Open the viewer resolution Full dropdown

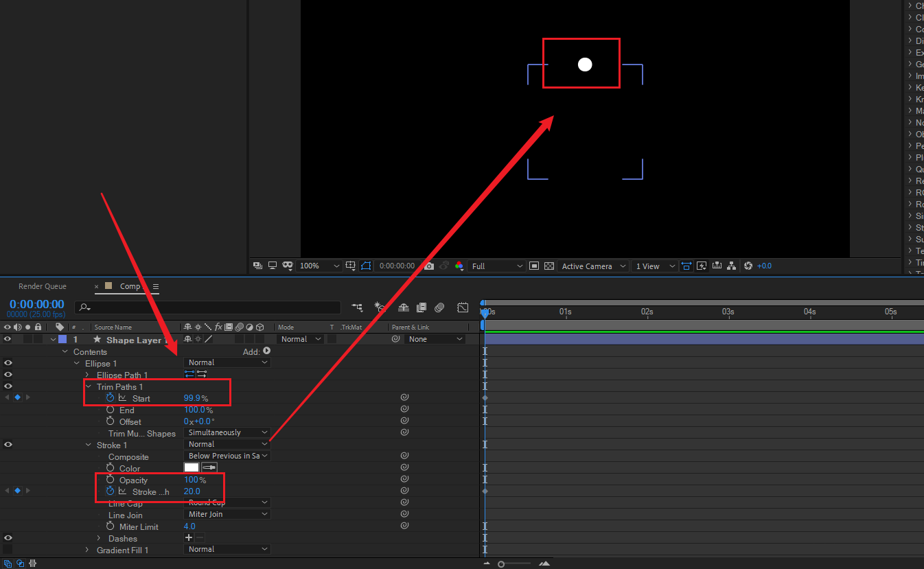pyautogui.click(x=498, y=266)
